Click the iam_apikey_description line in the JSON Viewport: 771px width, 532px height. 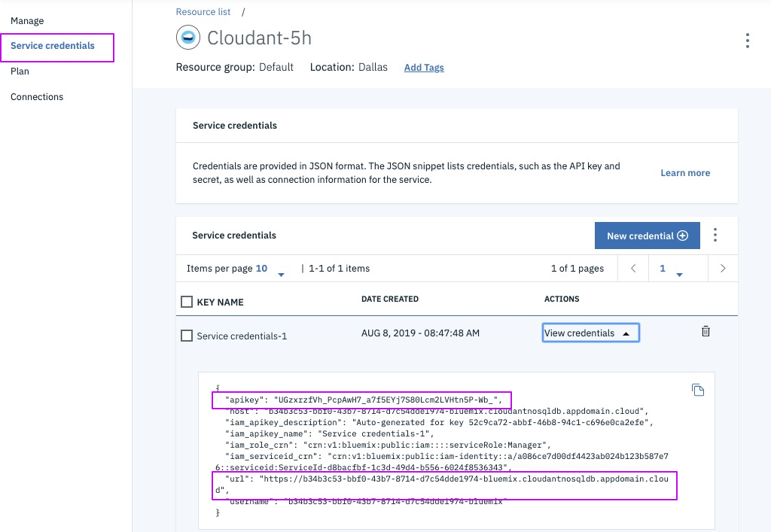[x=439, y=422]
